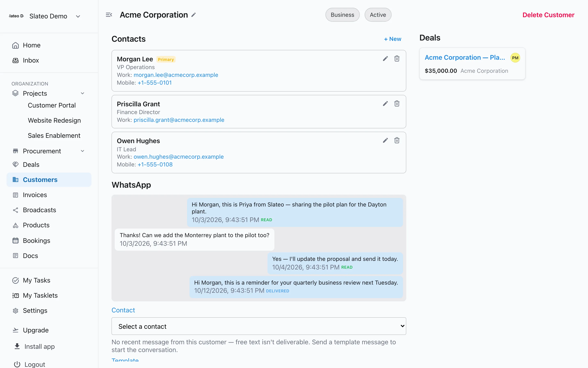Open the Website Redesign project
This screenshot has width=588, height=368.
click(55, 120)
